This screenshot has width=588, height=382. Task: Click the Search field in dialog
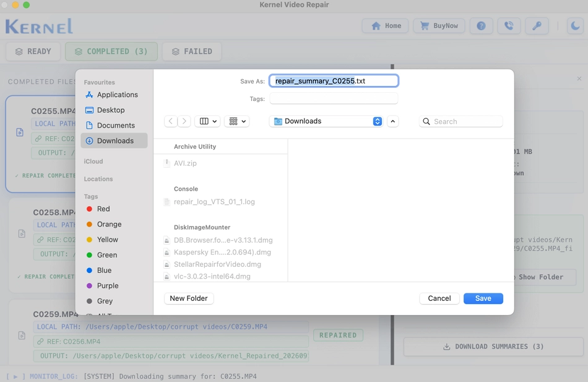pos(461,121)
